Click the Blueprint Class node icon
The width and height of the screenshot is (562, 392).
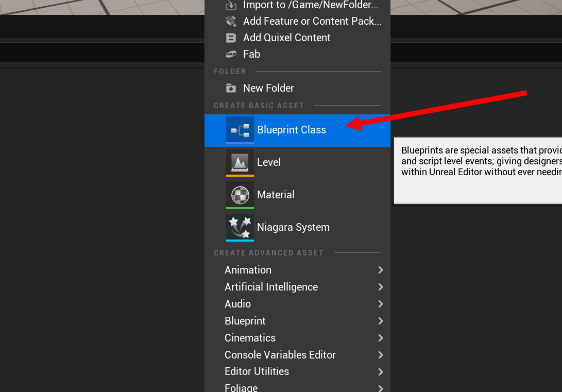(x=240, y=130)
